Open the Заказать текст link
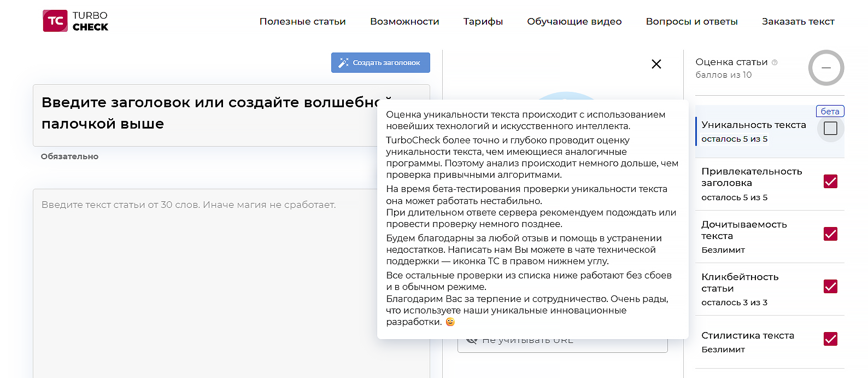868x378 pixels. [x=798, y=21]
